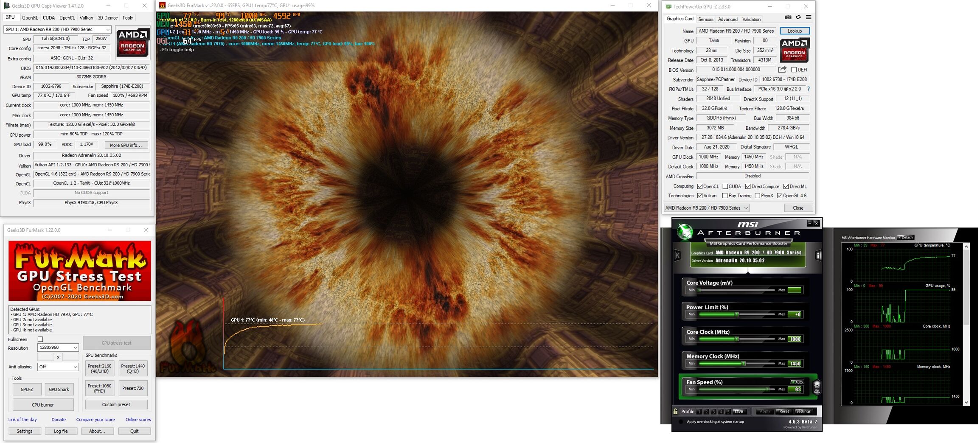Adjust the Power Limit slider in Afterburner
This screenshot has width=980, height=443.
click(737, 314)
